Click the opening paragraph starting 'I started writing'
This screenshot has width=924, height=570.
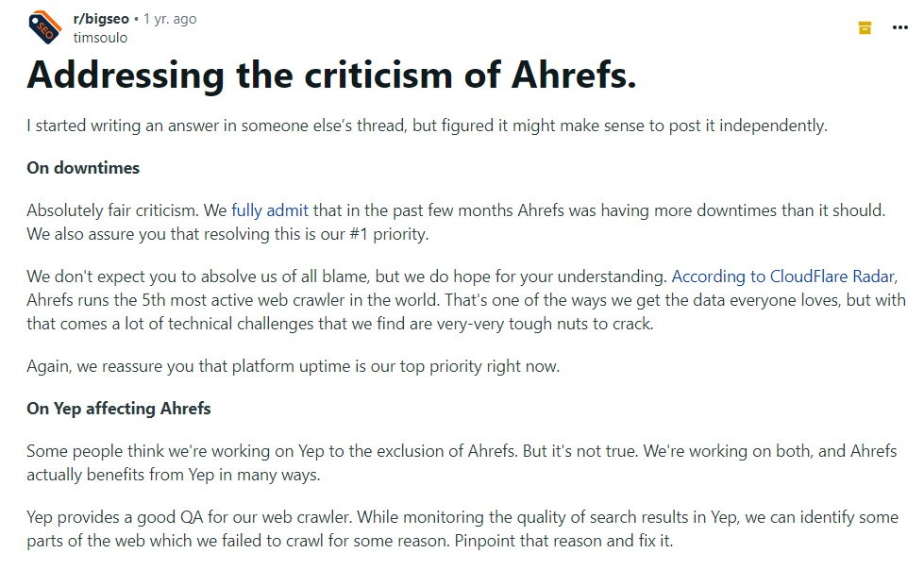425,125
